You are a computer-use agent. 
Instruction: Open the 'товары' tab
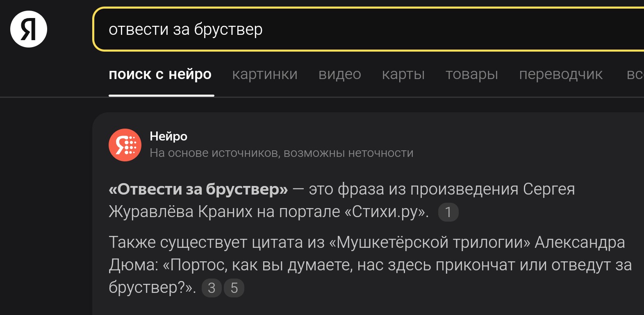(472, 75)
